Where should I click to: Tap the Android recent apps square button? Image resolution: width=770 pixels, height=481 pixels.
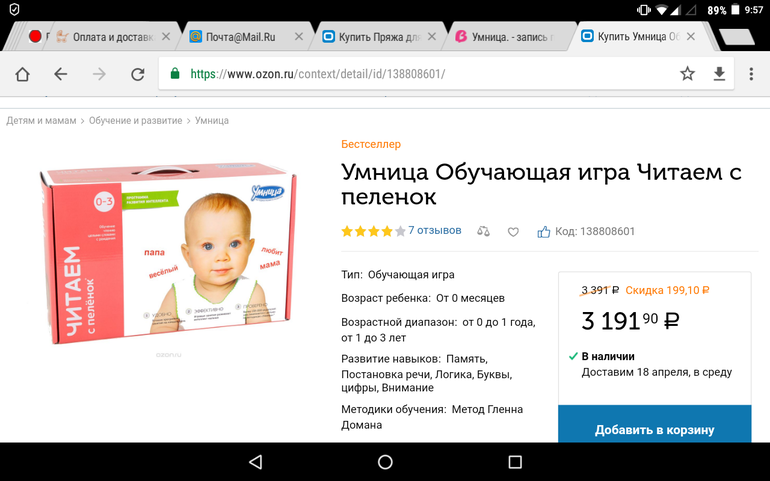515,462
